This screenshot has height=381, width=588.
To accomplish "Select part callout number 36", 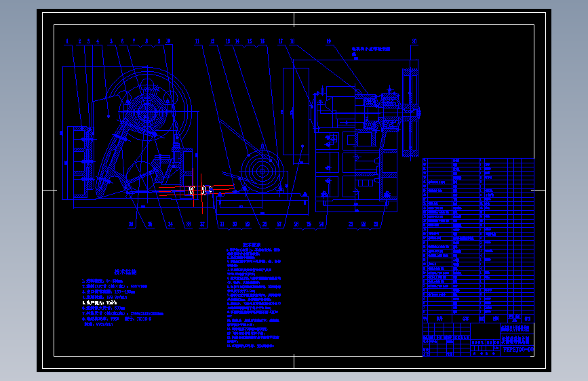I will 131,224.
